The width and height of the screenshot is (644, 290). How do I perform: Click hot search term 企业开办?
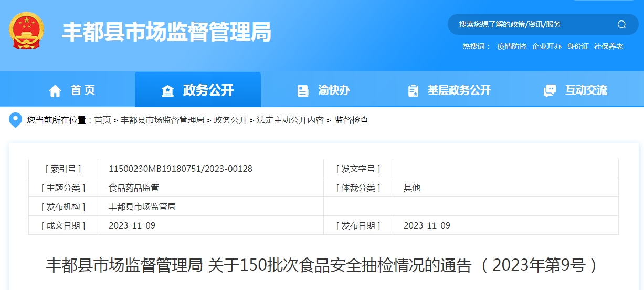[547, 46]
